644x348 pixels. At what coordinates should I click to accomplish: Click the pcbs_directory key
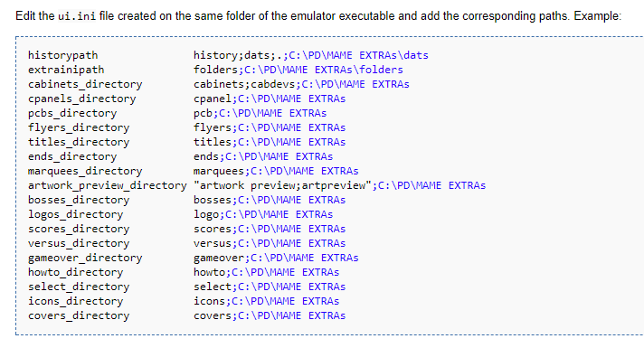(72, 113)
